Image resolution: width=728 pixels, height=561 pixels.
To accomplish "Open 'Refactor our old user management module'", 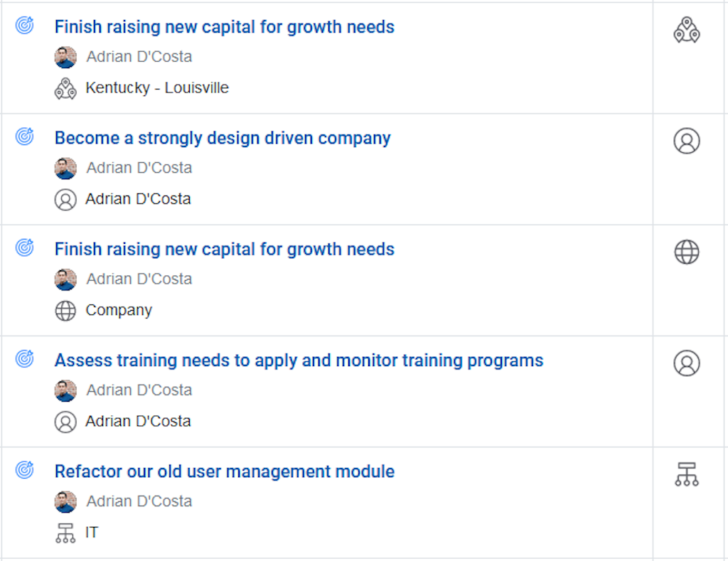I will point(224,471).
